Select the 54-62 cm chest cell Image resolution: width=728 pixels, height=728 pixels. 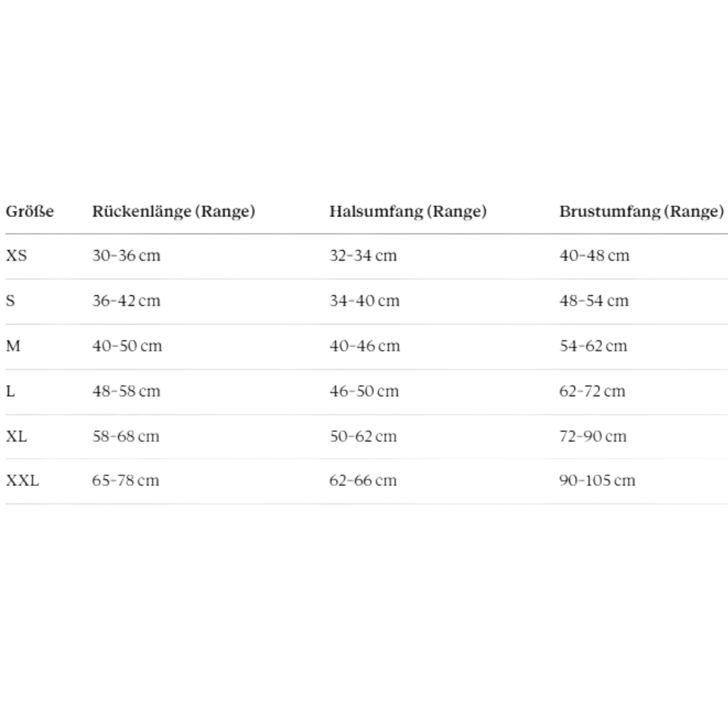click(593, 346)
